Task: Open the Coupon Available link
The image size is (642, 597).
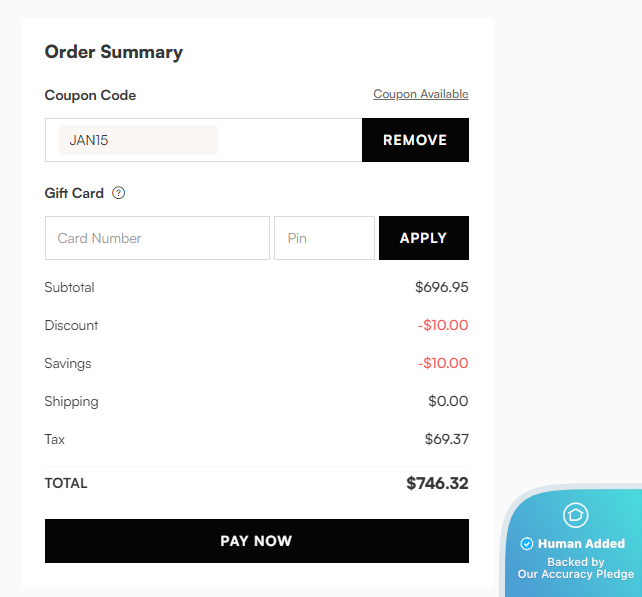Action: coord(420,94)
